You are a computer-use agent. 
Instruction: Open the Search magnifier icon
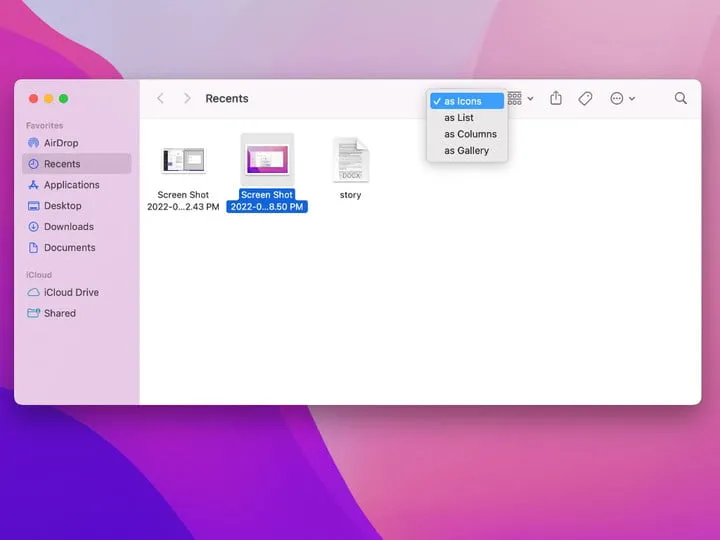pyautogui.click(x=681, y=98)
